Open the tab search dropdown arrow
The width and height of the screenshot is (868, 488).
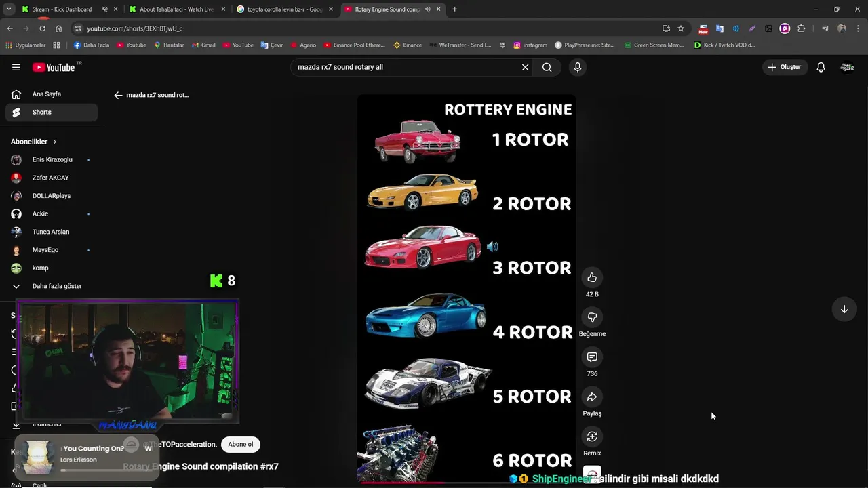[x=9, y=9]
